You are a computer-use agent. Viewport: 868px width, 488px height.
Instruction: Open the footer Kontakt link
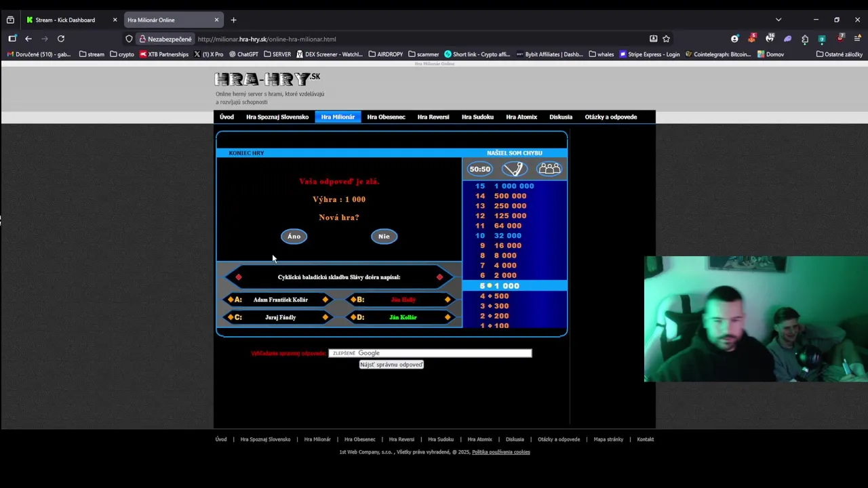pyautogui.click(x=646, y=439)
